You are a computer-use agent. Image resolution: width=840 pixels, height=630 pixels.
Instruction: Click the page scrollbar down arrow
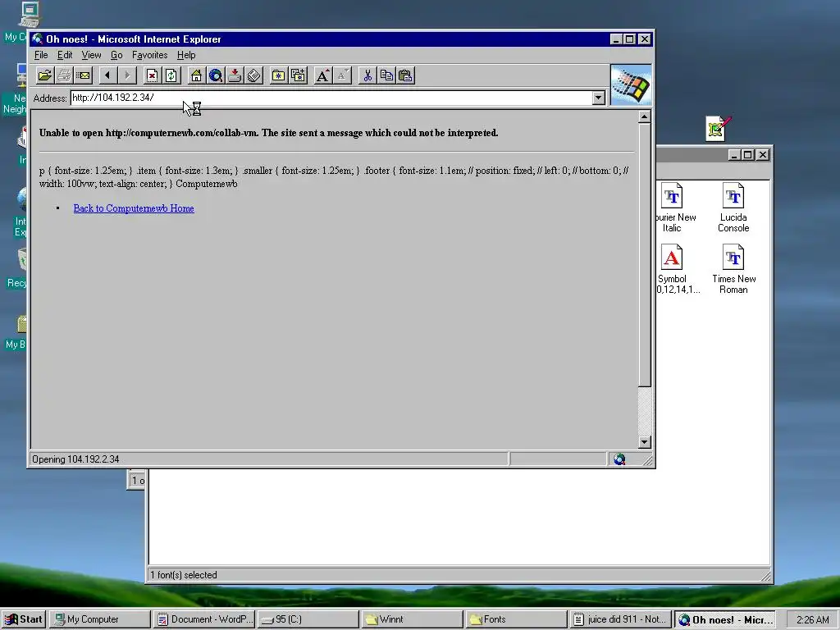(x=645, y=442)
